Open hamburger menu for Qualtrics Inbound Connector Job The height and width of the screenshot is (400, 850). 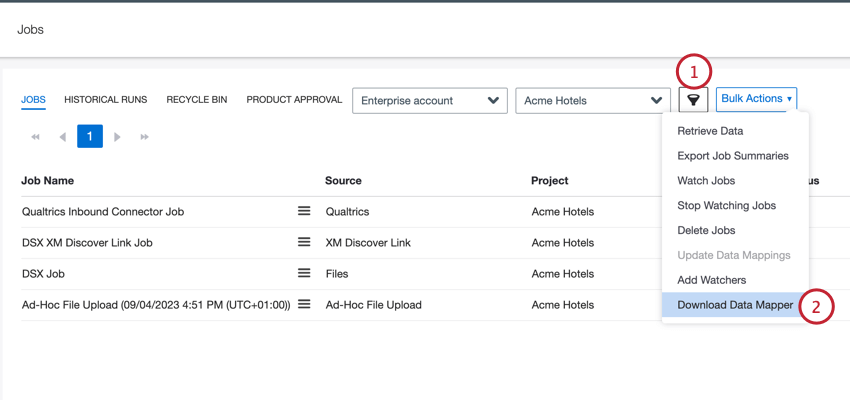pos(304,211)
